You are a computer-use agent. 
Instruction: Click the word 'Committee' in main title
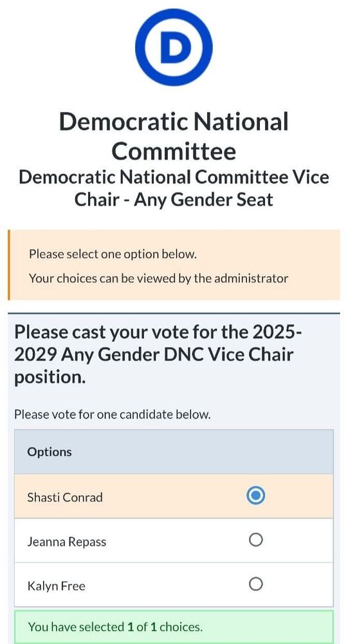click(174, 151)
